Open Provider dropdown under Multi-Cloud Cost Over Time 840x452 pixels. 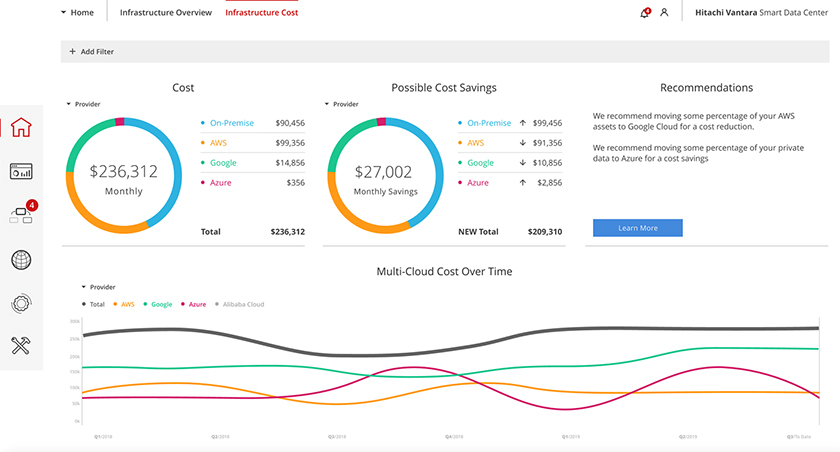(x=97, y=287)
